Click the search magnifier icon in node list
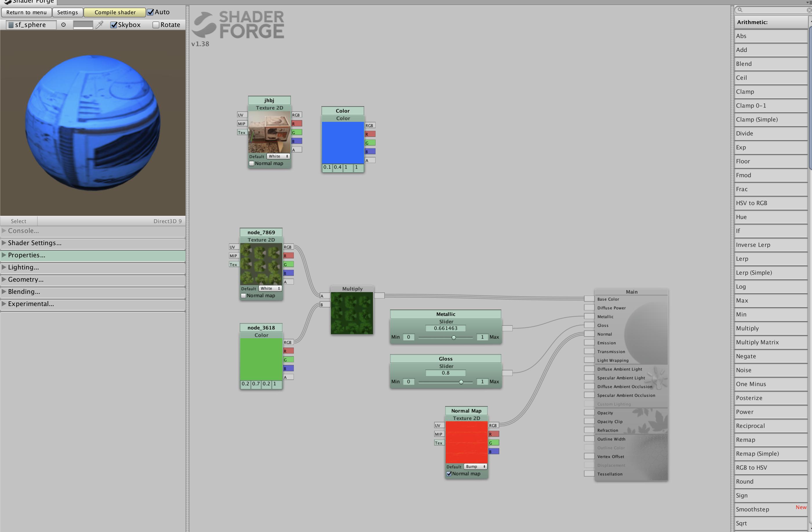 (740, 10)
